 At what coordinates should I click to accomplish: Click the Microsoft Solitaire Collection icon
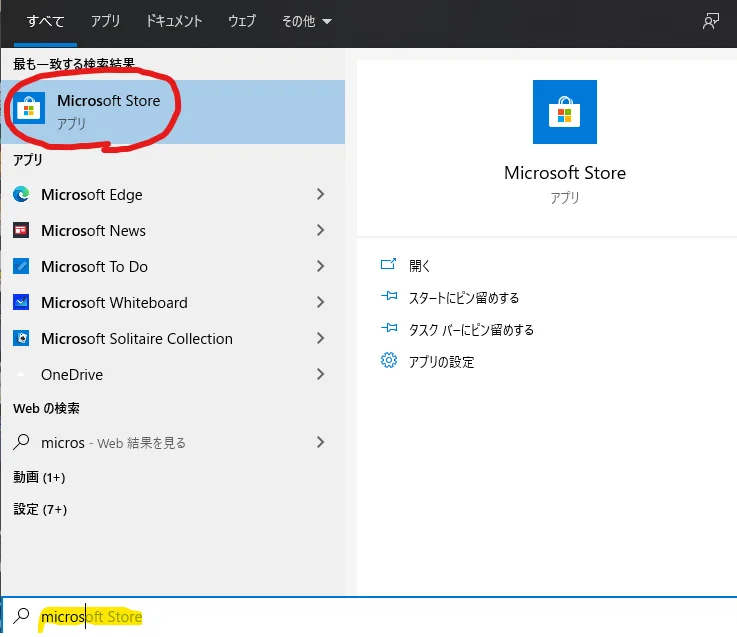pyautogui.click(x=21, y=339)
